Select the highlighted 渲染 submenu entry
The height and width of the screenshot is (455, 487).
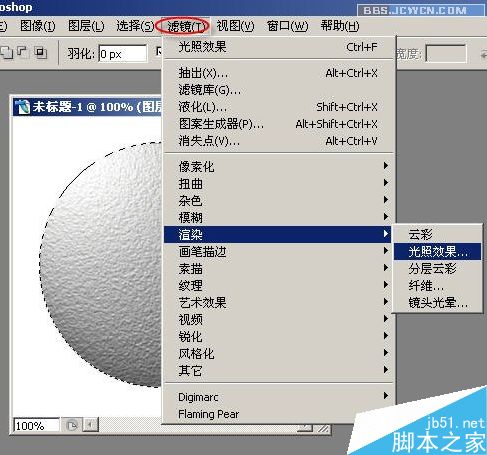pyautogui.click(x=279, y=234)
